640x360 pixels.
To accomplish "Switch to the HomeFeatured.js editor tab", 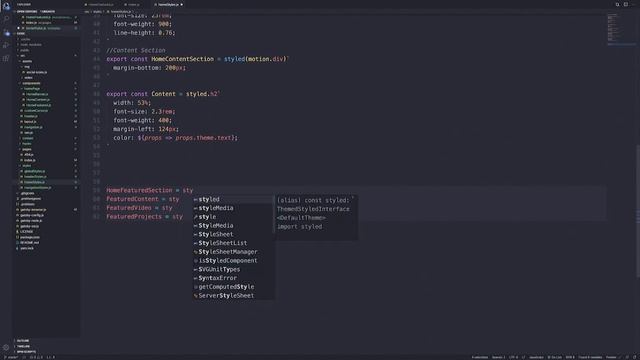I will [100, 4].
